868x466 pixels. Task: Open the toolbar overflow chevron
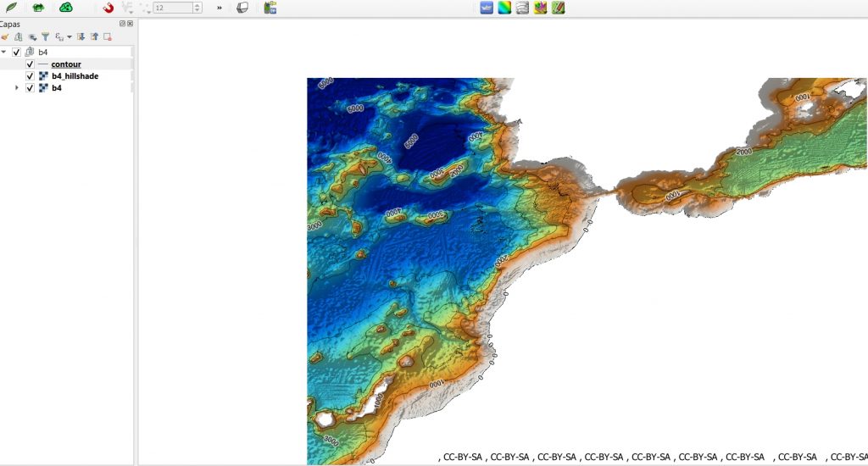pos(220,8)
